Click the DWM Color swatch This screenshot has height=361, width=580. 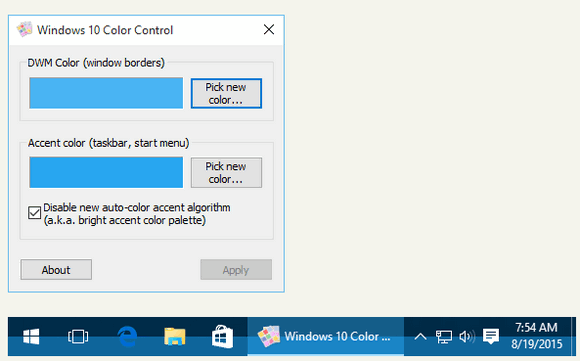[x=106, y=93]
